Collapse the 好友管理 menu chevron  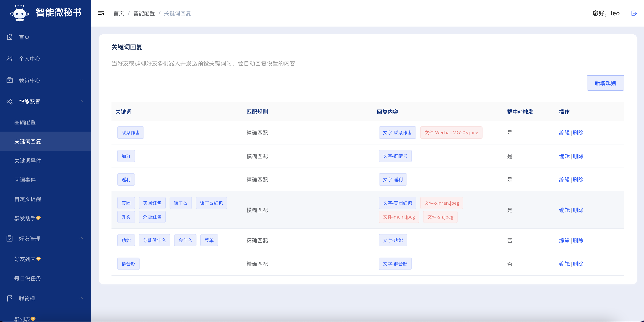81,238
